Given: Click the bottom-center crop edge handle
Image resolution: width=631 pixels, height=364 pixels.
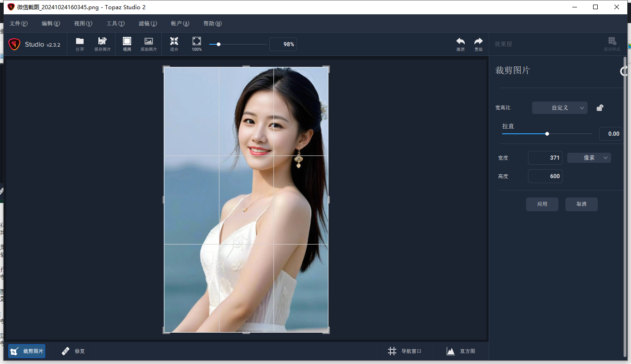Looking at the screenshot, I should click(246, 332).
